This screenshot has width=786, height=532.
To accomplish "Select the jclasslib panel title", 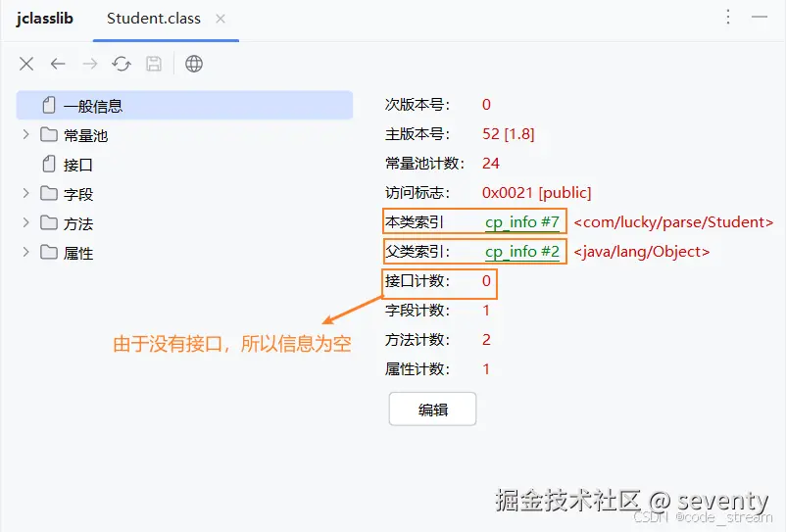I will (x=45, y=19).
